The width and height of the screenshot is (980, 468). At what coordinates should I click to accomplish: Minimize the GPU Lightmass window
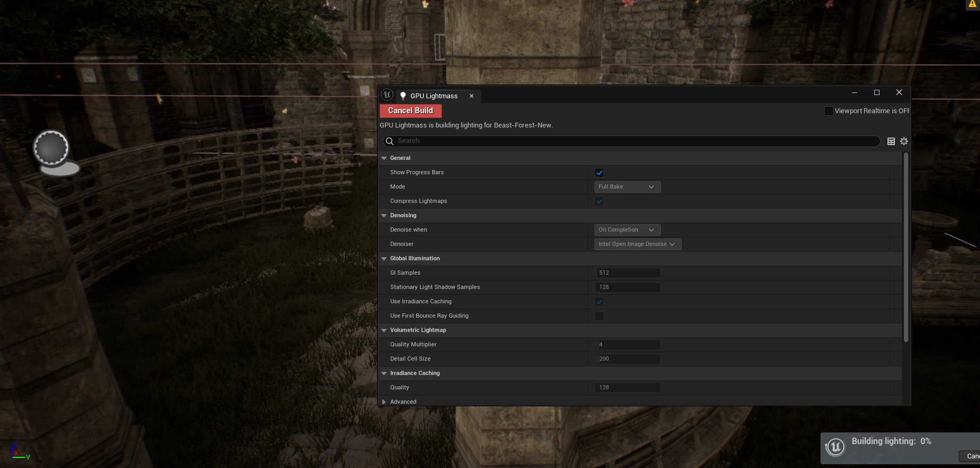click(x=855, y=92)
